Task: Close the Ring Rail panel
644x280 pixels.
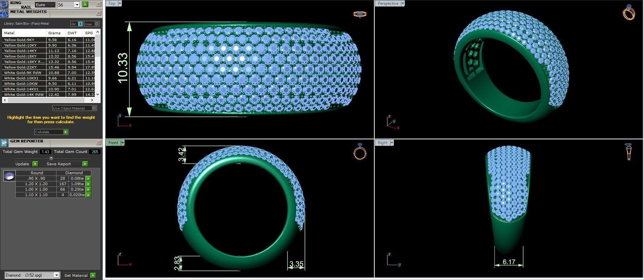Action: tap(99, 4)
